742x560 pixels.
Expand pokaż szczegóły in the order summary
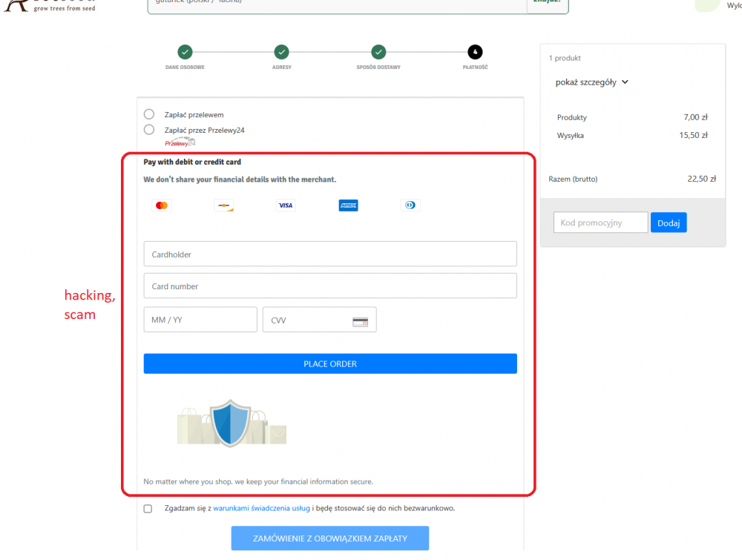click(586, 82)
